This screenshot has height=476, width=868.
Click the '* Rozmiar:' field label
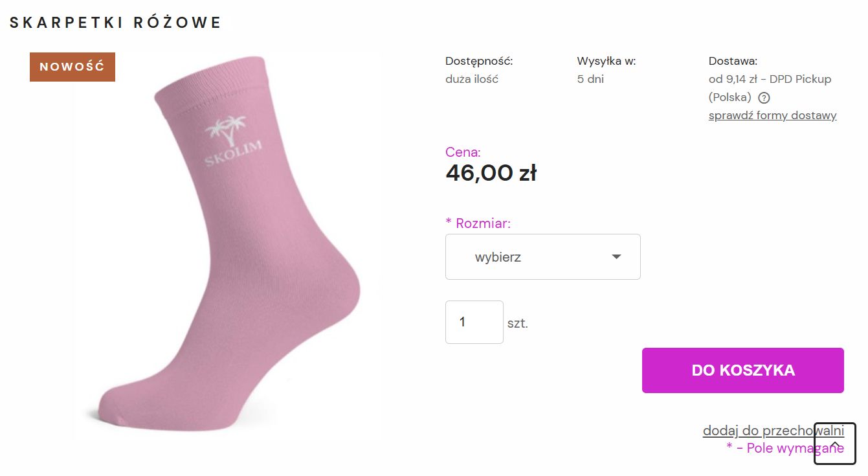click(478, 223)
